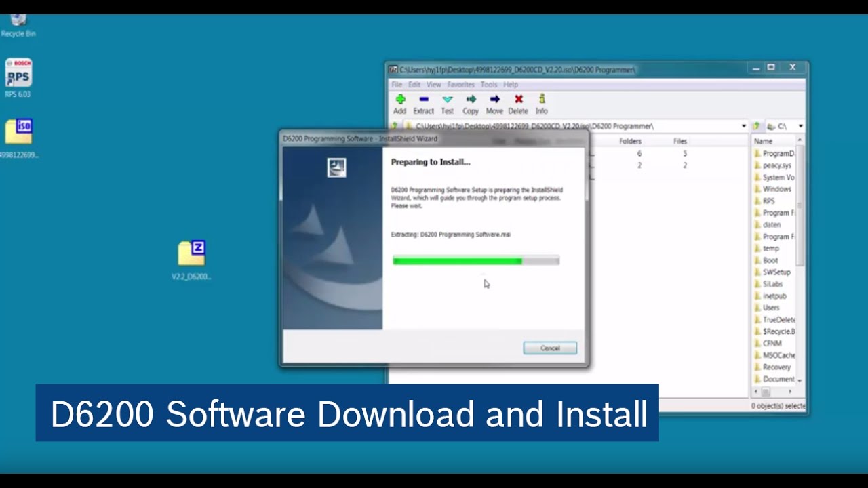Click the Files count value 5
Image resolution: width=868 pixels, height=488 pixels.
pyautogui.click(x=685, y=154)
